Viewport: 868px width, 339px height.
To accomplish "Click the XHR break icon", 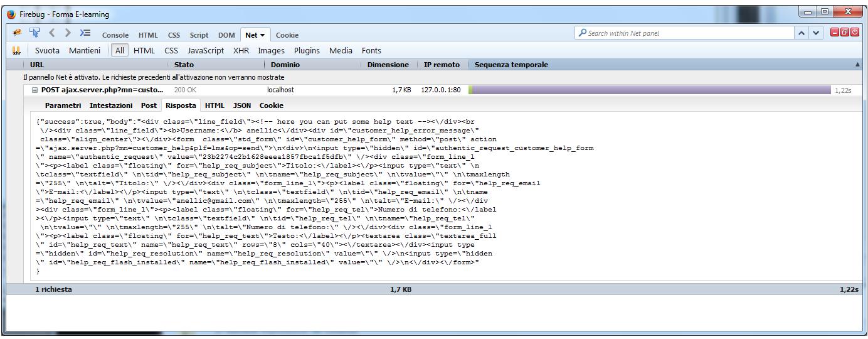I will pos(17,51).
